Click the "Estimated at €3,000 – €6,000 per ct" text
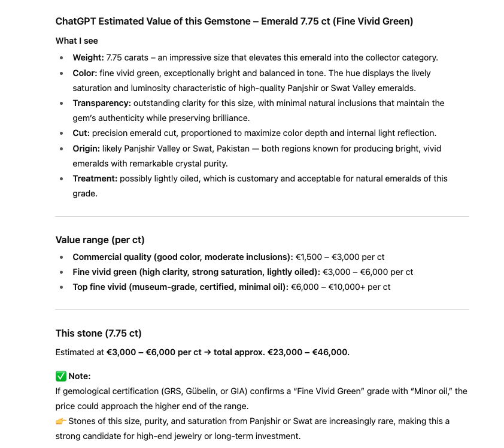Screen dimensions: 504x448 pyautogui.click(x=128, y=352)
